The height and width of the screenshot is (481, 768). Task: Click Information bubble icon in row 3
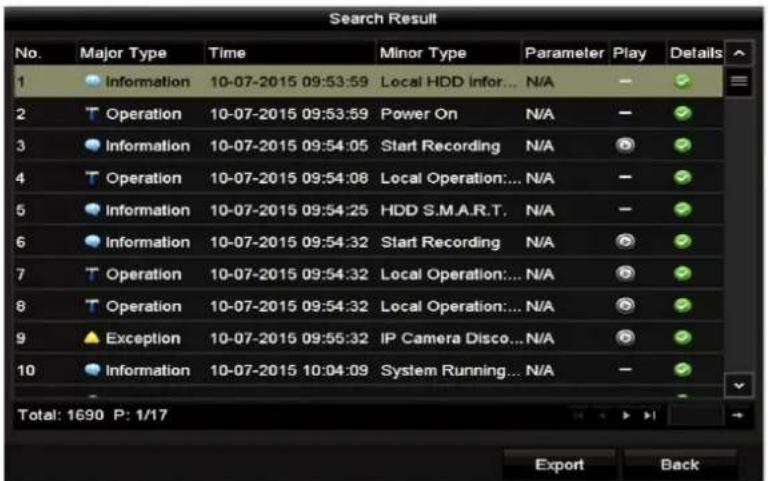click(x=92, y=145)
